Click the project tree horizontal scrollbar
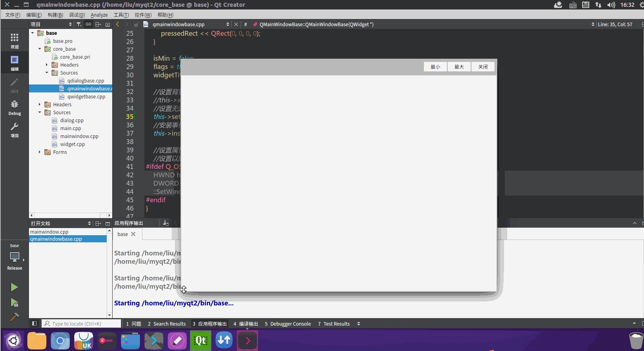 click(71, 215)
